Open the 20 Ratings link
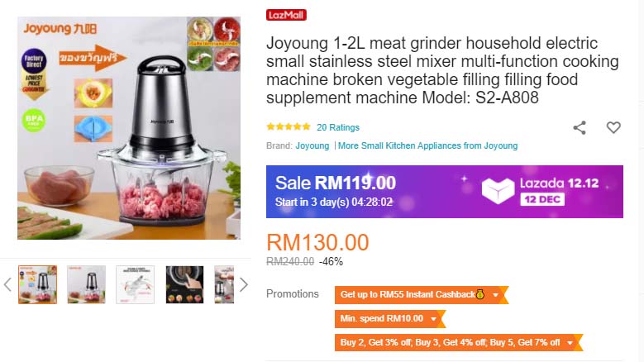 [x=338, y=127]
